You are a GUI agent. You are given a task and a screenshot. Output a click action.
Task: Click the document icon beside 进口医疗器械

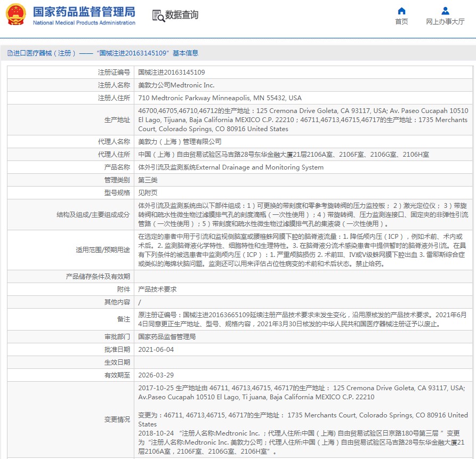(10, 53)
